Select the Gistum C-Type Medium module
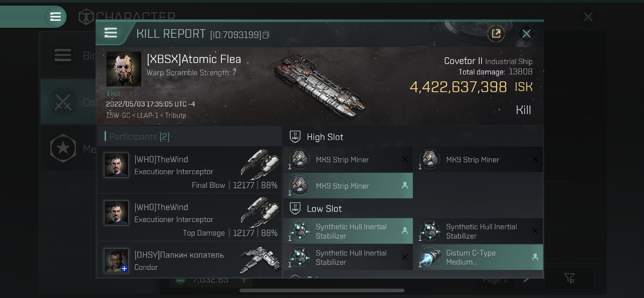Screen dimensions: 644x298 coord(478,257)
